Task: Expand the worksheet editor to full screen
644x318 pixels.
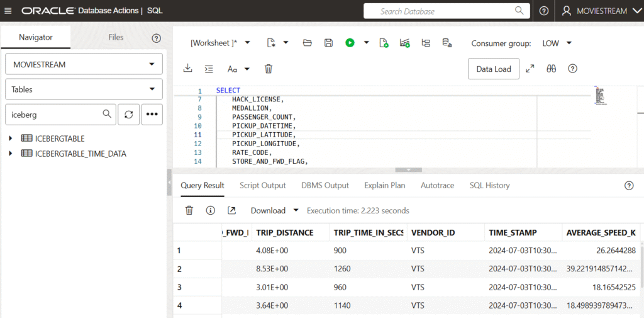Action: pos(530,69)
